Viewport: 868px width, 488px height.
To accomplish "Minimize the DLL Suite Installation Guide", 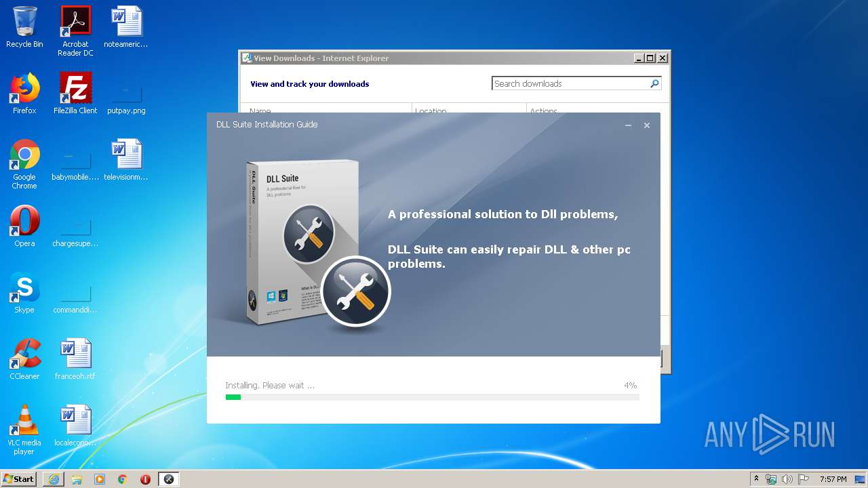I will pos(628,125).
